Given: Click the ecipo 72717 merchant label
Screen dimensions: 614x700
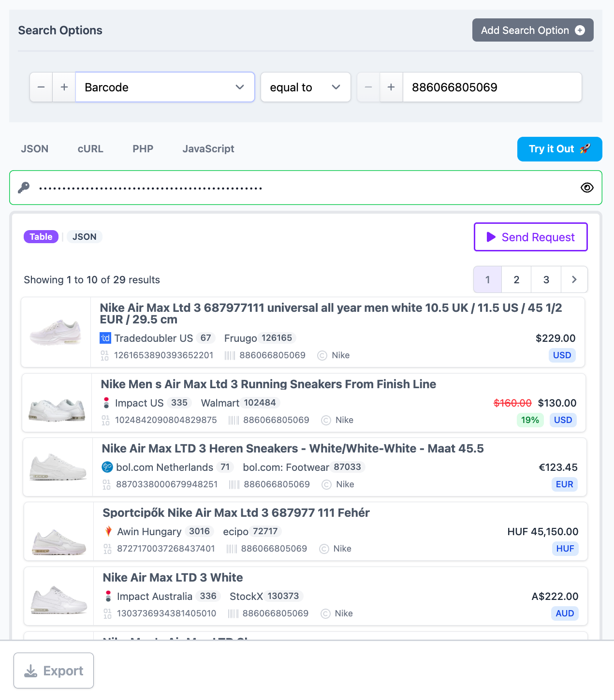Looking at the screenshot, I should pyautogui.click(x=252, y=531).
